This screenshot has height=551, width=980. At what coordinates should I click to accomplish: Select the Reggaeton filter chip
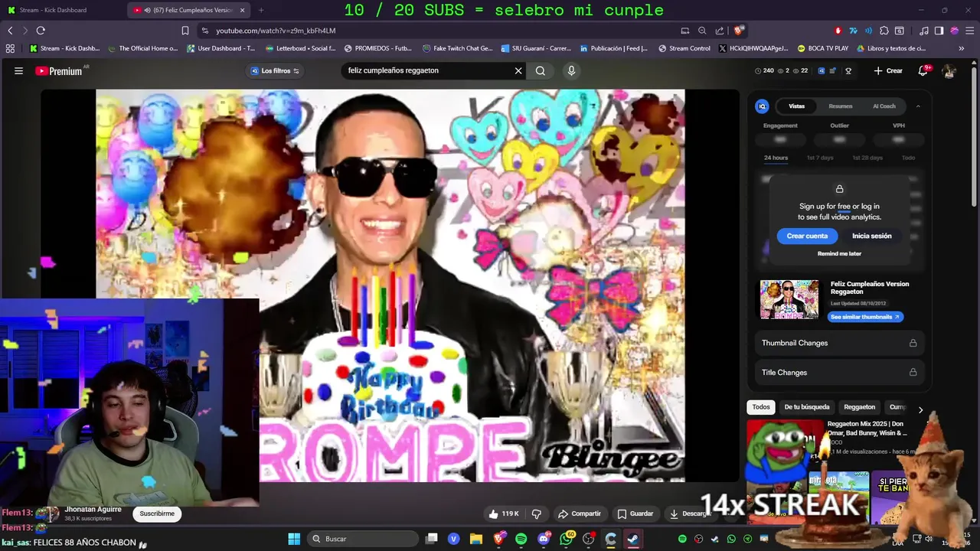coord(859,407)
